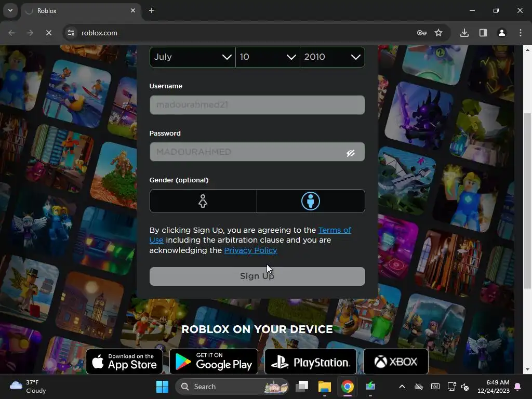
Task: Open site information icon beside roblox.com
Action: 71,33
